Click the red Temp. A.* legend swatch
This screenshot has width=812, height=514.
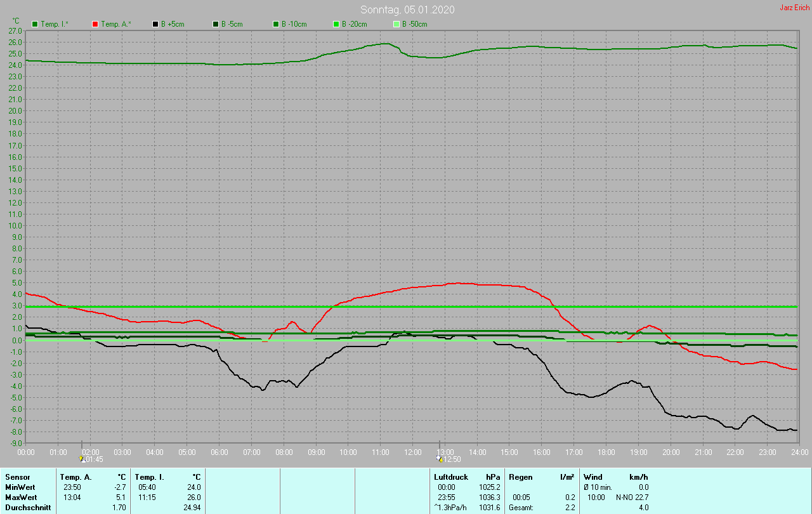(x=95, y=24)
